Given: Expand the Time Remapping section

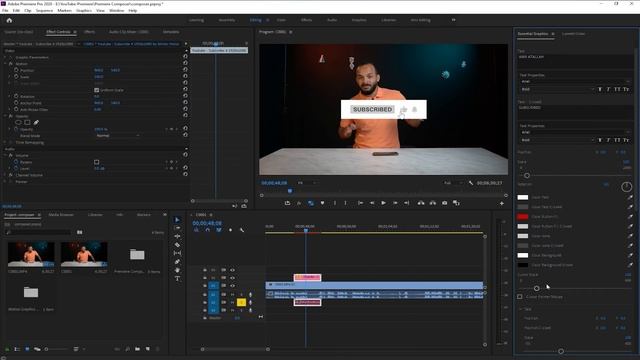Looking at the screenshot, I should coord(5,142).
